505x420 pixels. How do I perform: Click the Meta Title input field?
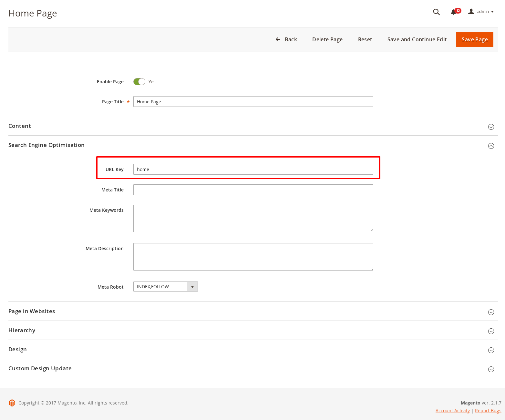coord(253,190)
